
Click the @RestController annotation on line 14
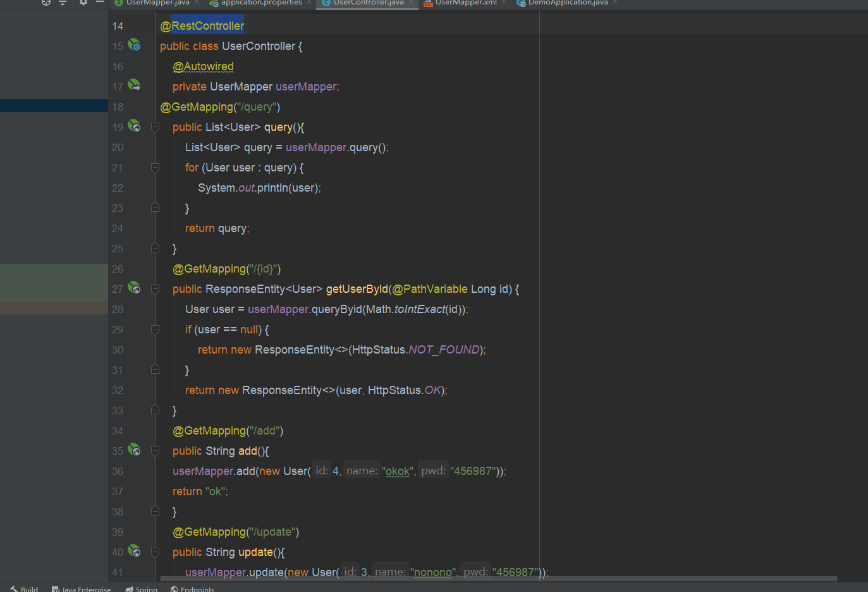202,26
